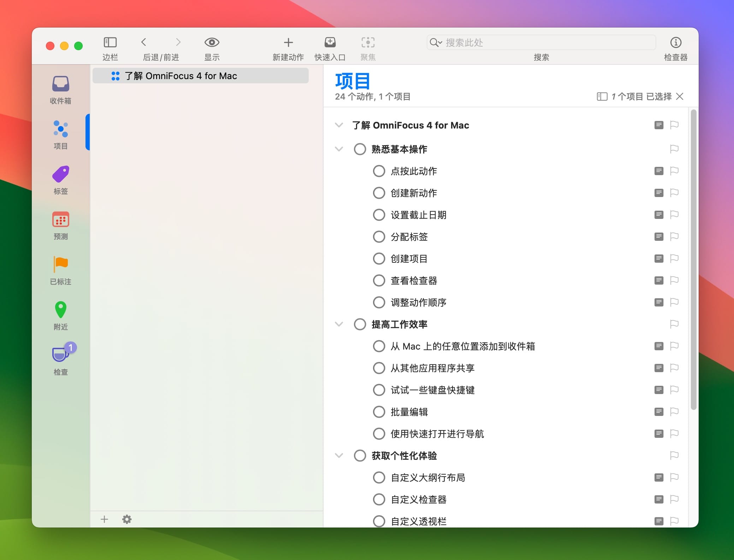Click New Action (新建动作) button

[288, 43]
